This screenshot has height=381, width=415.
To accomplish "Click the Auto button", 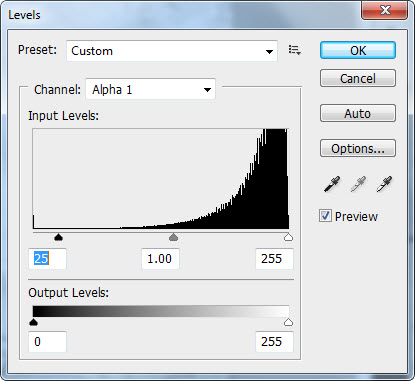I will pyautogui.click(x=358, y=113).
